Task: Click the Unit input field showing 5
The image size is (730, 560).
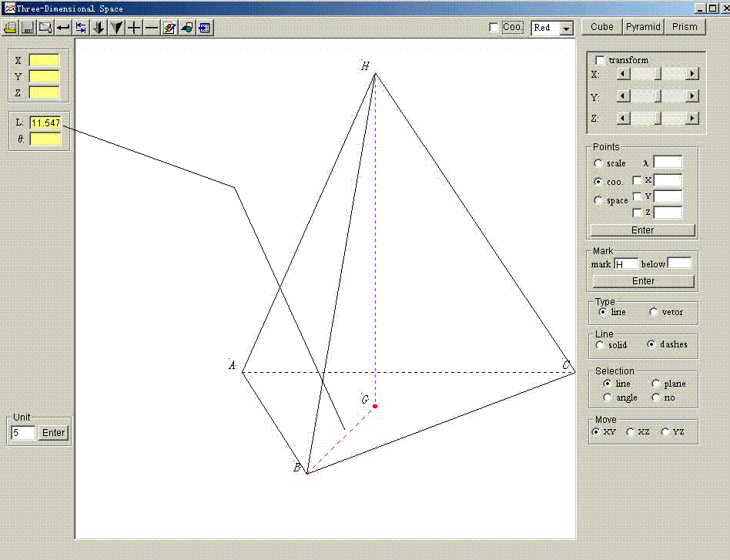Action: coord(23,433)
